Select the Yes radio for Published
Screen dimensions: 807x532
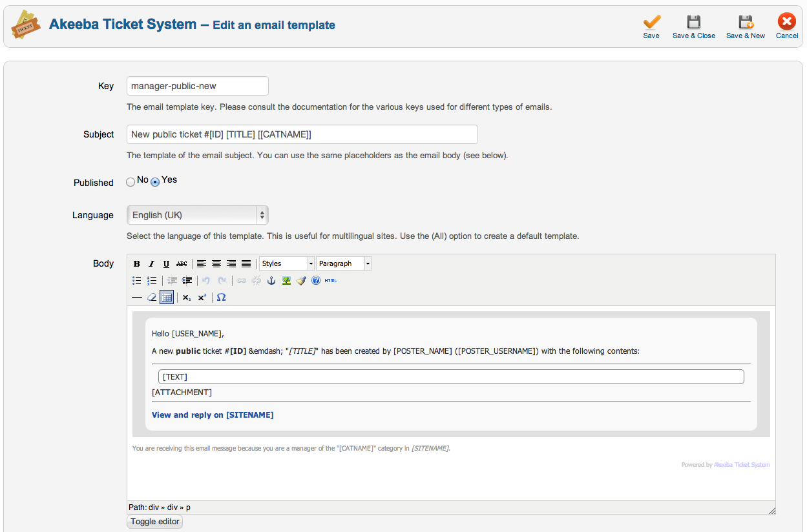(x=155, y=182)
